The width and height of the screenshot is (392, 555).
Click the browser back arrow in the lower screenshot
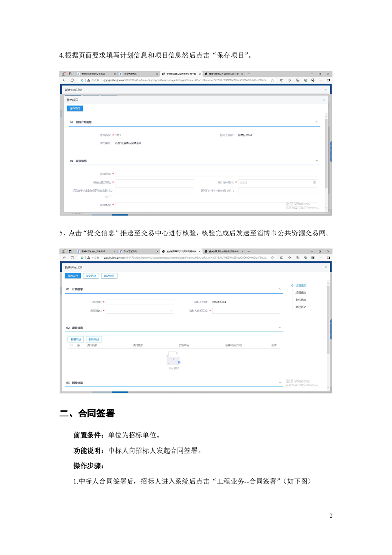64,258
